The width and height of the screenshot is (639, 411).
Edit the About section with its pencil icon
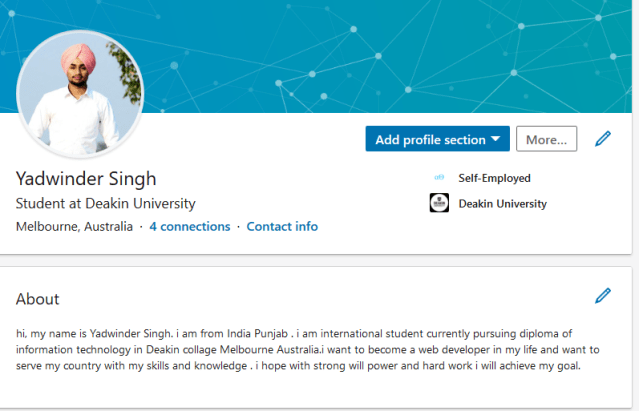[603, 295]
